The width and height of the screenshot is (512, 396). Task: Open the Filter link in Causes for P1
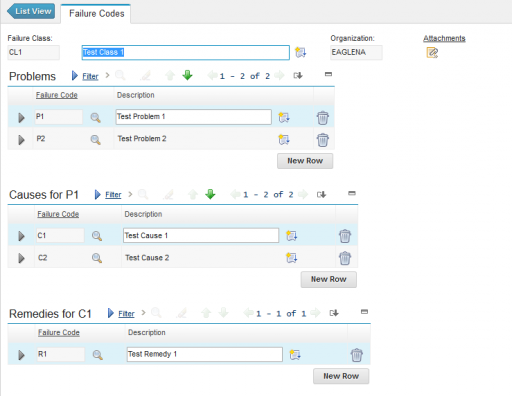pyautogui.click(x=113, y=195)
